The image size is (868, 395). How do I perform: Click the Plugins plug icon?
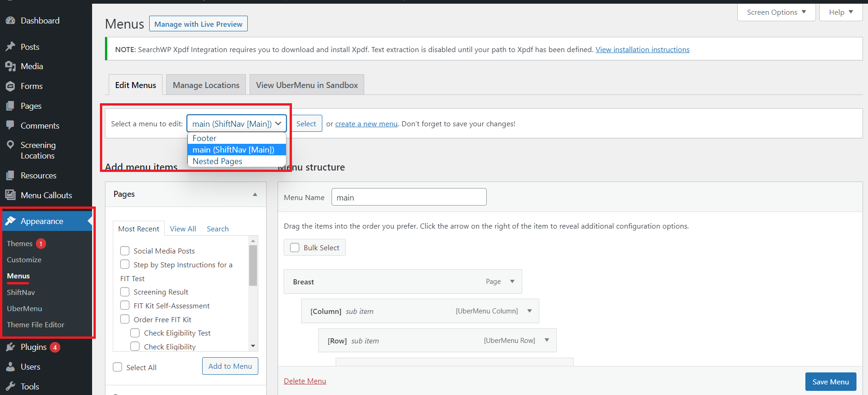tap(10, 347)
